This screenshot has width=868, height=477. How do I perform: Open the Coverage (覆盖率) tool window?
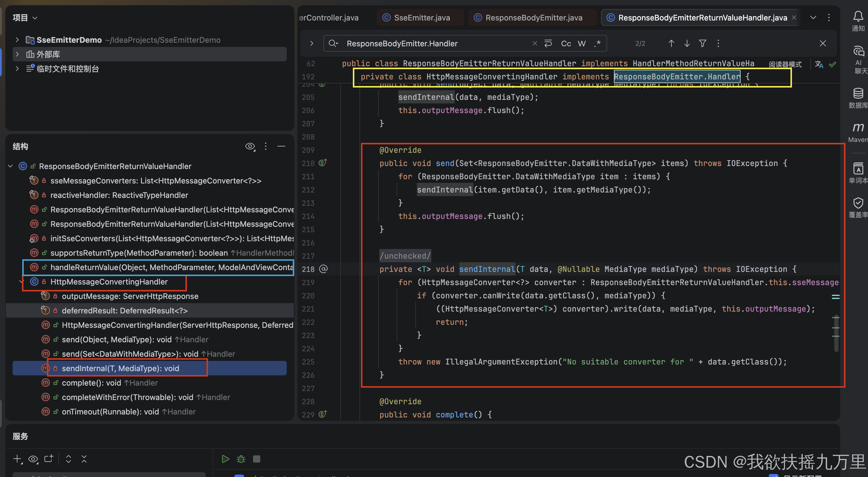(858, 207)
